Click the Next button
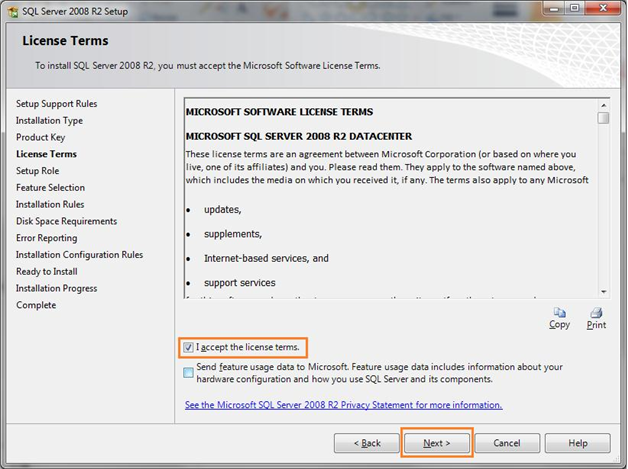Image resolution: width=628 pixels, height=469 pixels. [437, 443]
